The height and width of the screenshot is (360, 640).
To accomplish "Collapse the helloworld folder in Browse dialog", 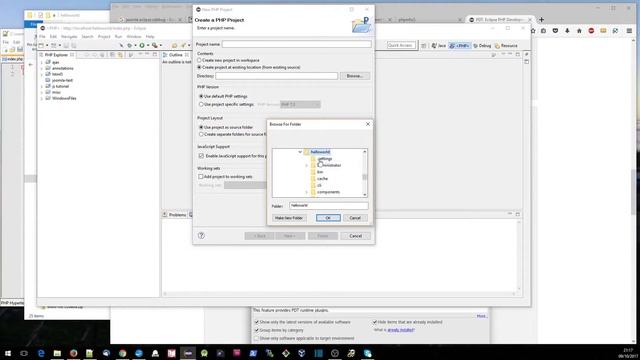I will click(300, 152).
